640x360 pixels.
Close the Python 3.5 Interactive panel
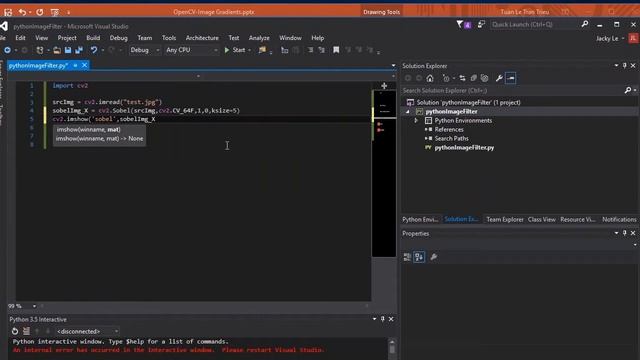tap(391, 319)
